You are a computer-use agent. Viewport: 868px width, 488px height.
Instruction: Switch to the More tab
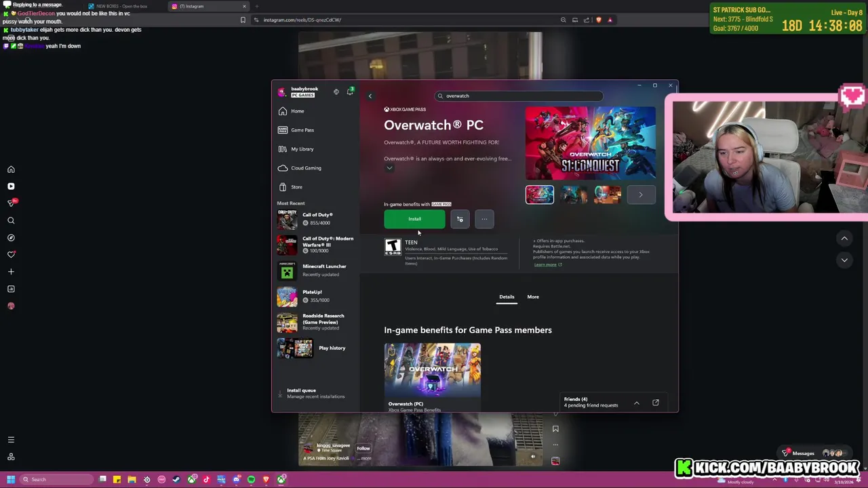click(x=533, y=297)
